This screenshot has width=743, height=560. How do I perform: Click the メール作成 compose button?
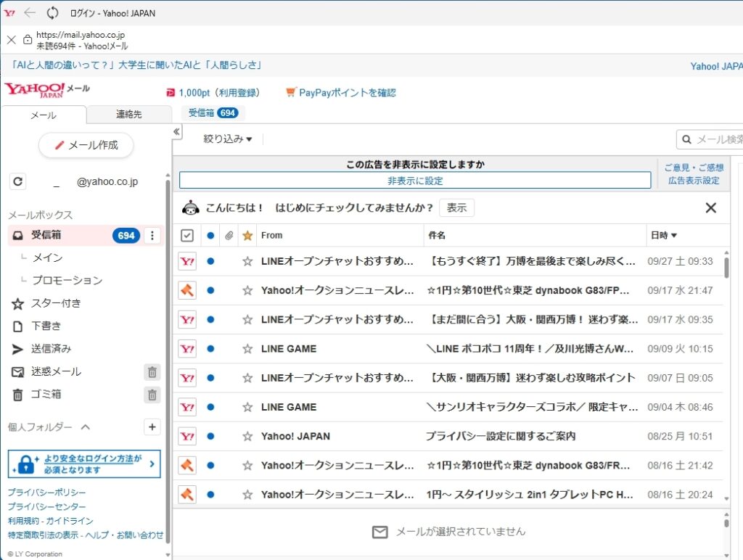pyautogui.click(x=86, y=145)
